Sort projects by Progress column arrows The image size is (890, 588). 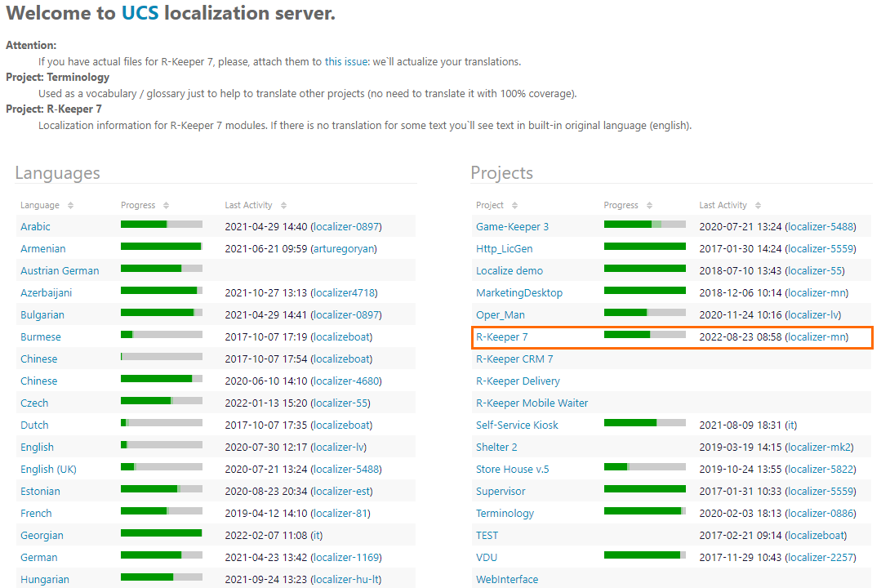coord(649,206)
